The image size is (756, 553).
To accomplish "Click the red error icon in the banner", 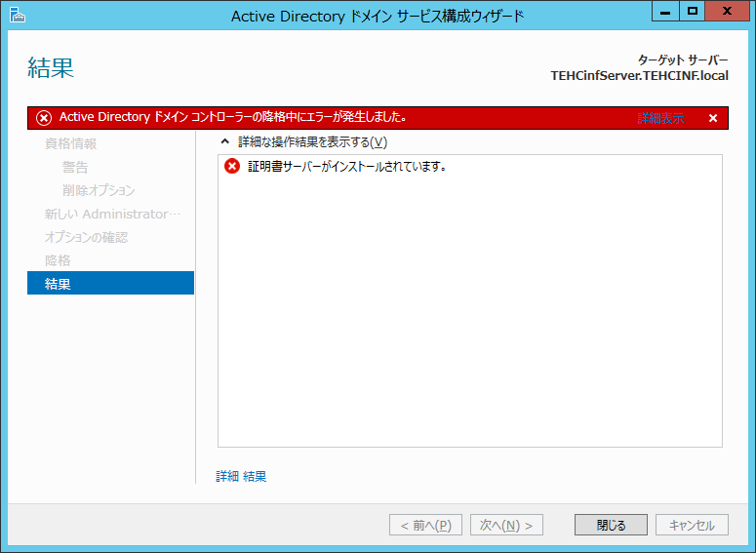I will click(x=44, y=118).
